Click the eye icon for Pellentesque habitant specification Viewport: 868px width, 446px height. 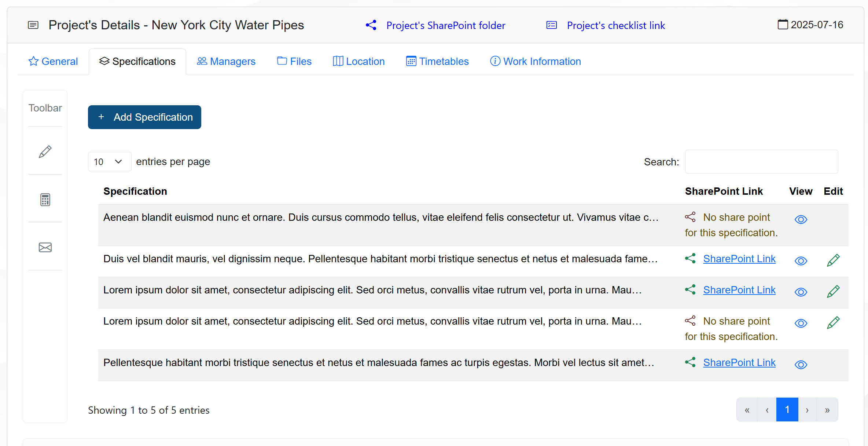801,365
